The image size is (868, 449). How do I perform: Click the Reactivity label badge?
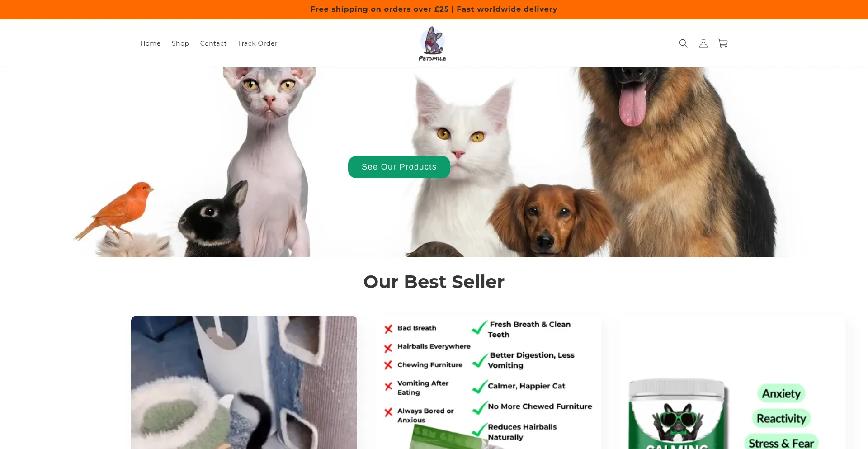[x=781, y=419]
